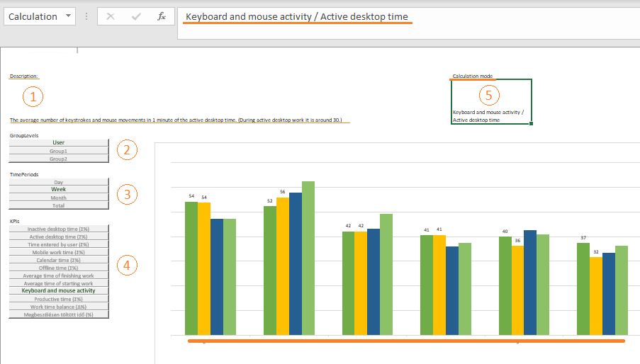Click the yellow bar labeled 56

click(x=282, y=266)
